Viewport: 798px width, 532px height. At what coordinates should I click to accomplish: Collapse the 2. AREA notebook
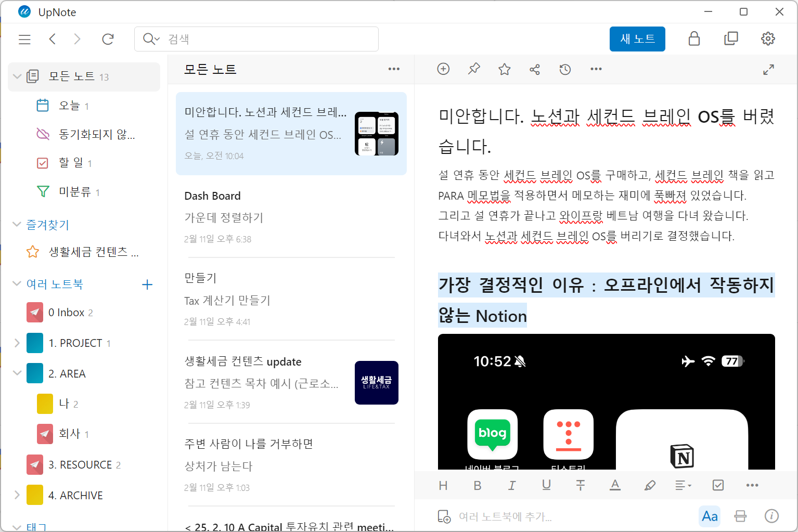click(x=17, y=373)
